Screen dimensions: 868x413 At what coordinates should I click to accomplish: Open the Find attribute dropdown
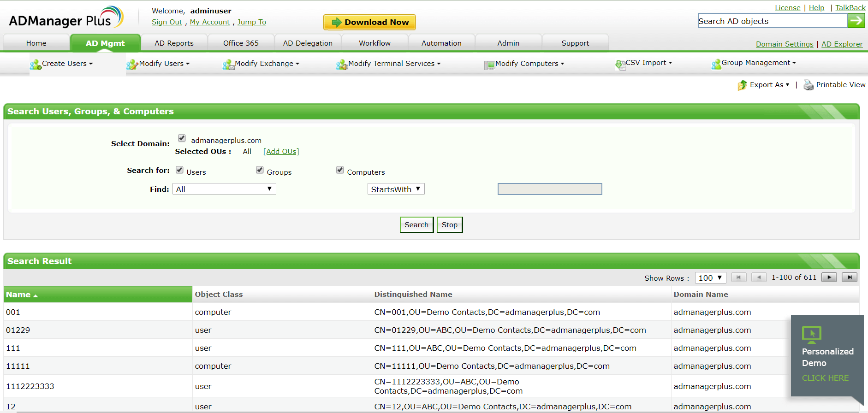[x=224, y=189]
